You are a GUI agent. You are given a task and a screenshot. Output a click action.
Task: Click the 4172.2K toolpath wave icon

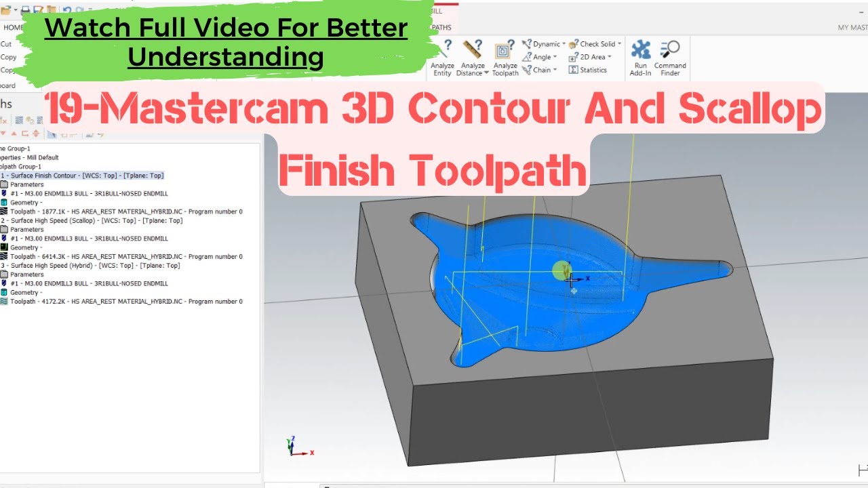(x=5, y=302)
